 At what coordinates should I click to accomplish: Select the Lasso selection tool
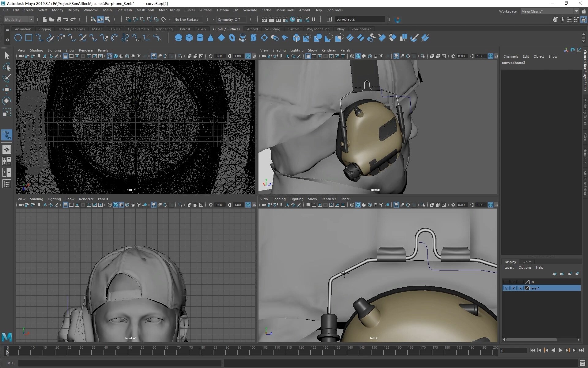(x=7, y=67)
